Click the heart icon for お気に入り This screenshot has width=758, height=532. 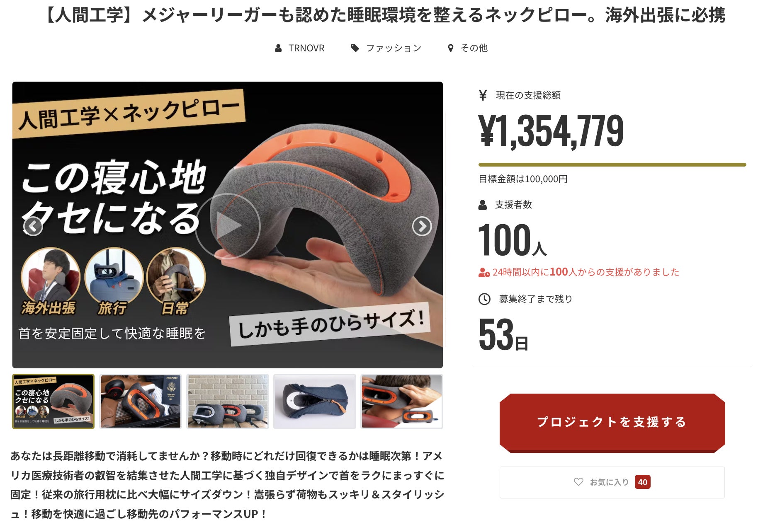point(578,482)
